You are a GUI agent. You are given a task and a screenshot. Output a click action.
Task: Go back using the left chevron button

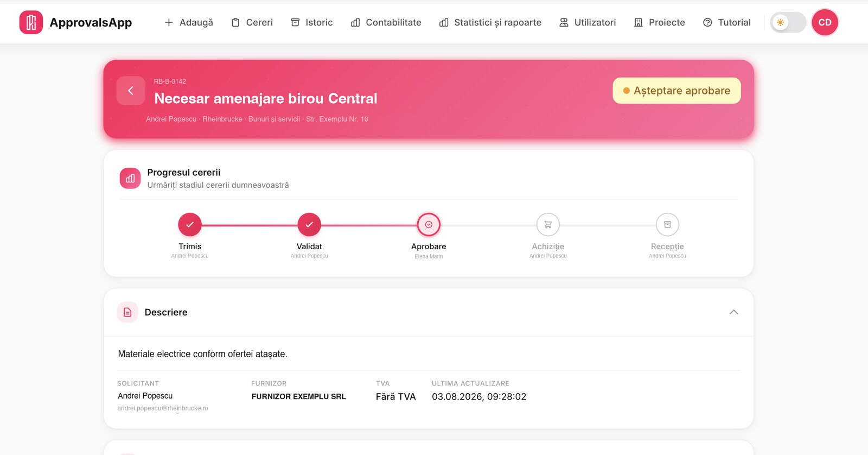tap(131, 91)
